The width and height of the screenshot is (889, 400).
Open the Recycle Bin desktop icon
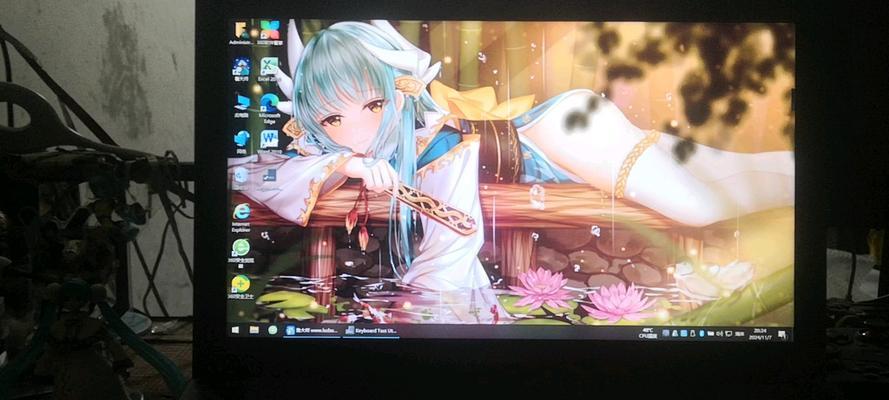(x=240, y=176)
